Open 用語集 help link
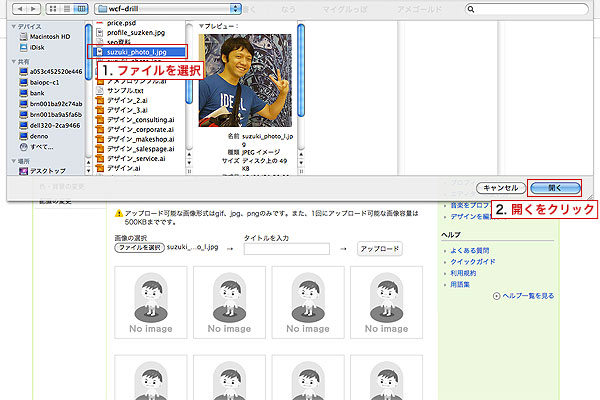Image resolution: width=600 pixels, height=400 pixels. tap(460, 284)
